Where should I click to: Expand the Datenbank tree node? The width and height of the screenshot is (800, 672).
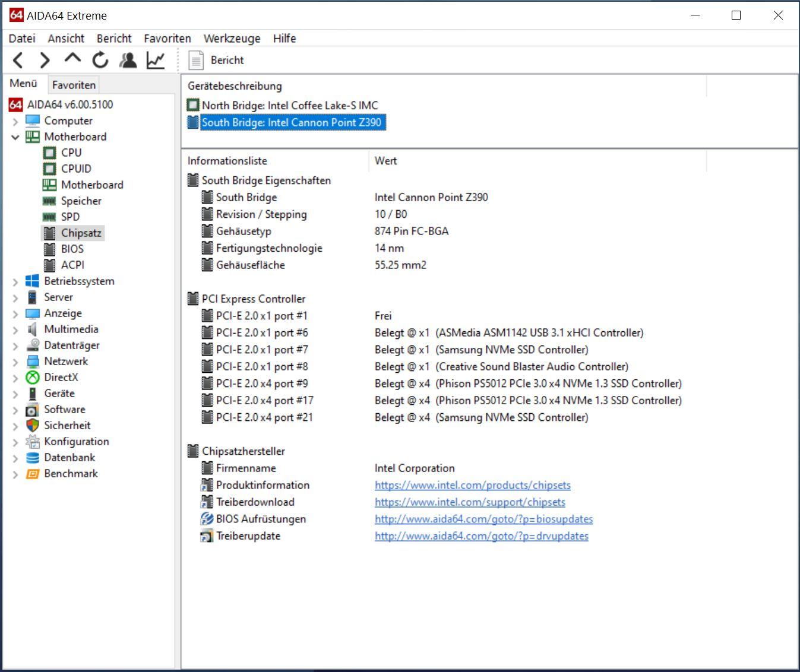point(15,458)
